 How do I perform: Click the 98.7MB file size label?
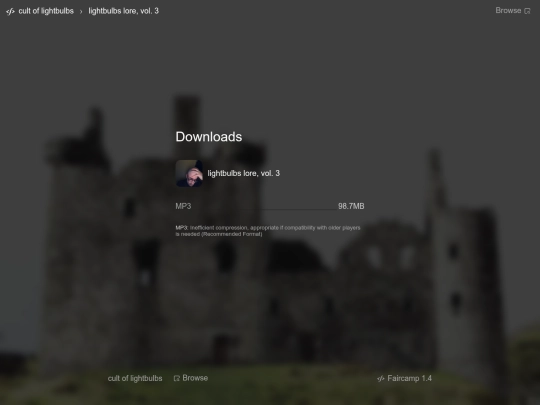351,206
